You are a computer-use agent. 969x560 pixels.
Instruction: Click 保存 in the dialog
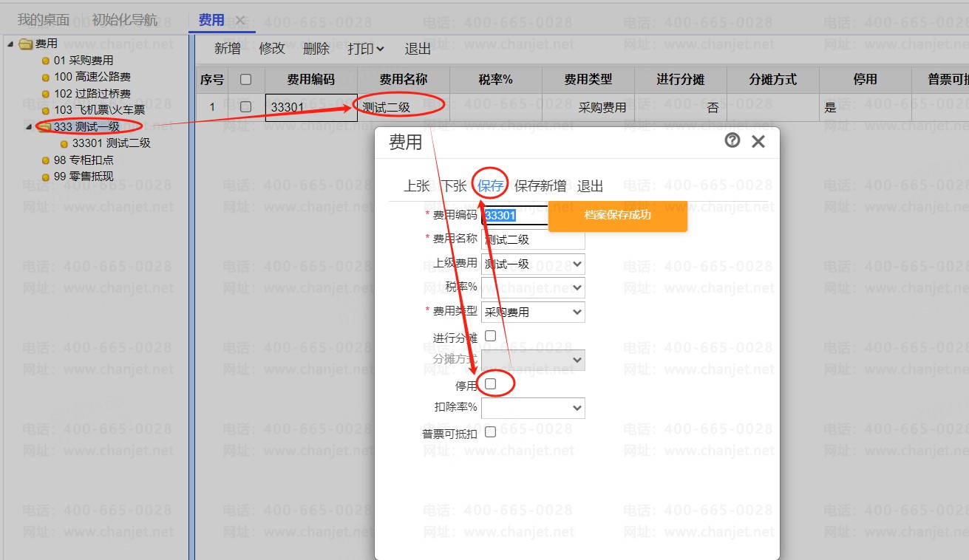coord(491,185)
